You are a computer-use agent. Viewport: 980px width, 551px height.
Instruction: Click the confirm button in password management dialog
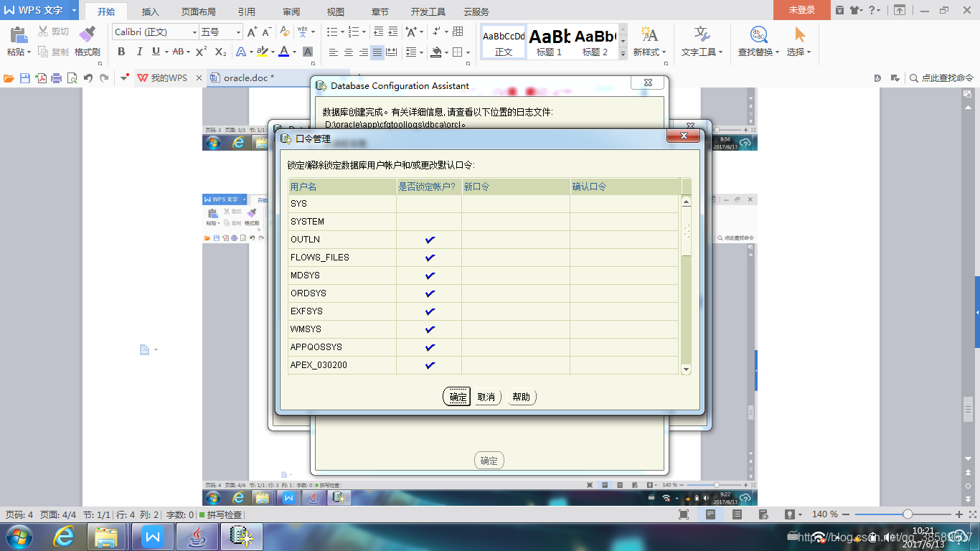click(458, 397)
